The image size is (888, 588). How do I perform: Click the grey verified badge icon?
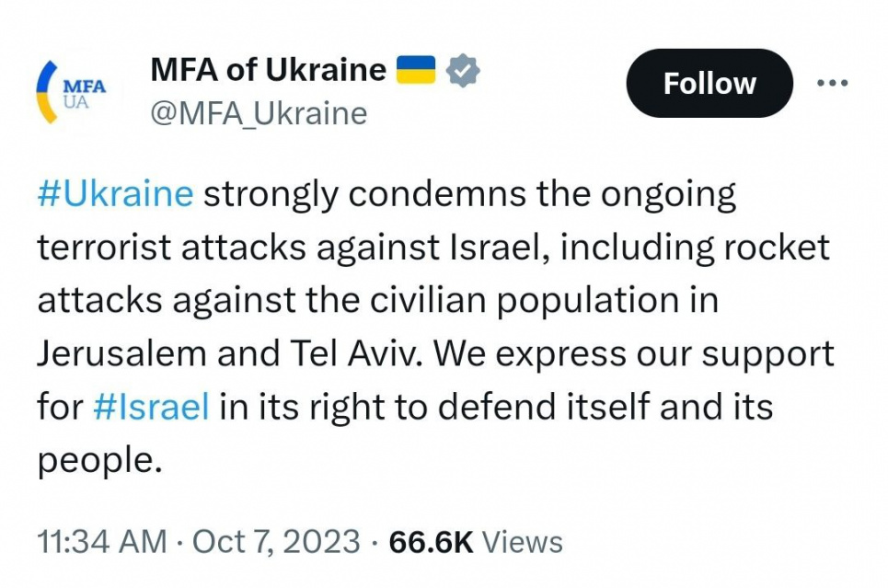click(x=463, y=71)
